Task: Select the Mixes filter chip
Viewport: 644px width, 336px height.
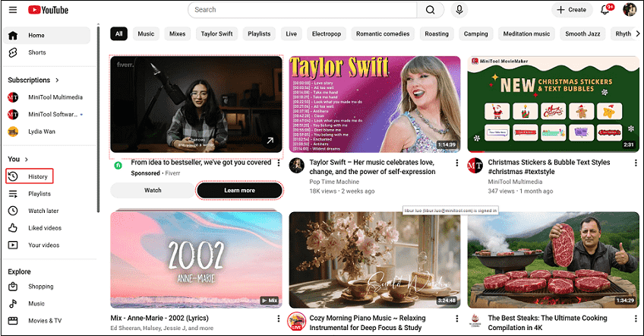Action: [178, 33]
